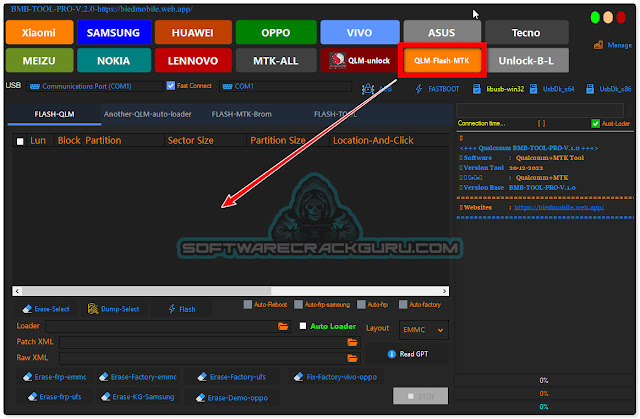Browse for Raw XML folder icon
Image resolution: width=640 pixels, height=419 pixels.
[x=352, y=358]
